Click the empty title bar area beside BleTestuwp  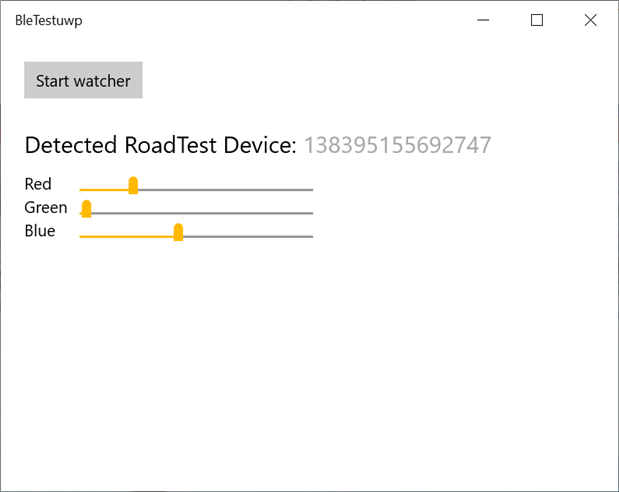tap(270, 20)
